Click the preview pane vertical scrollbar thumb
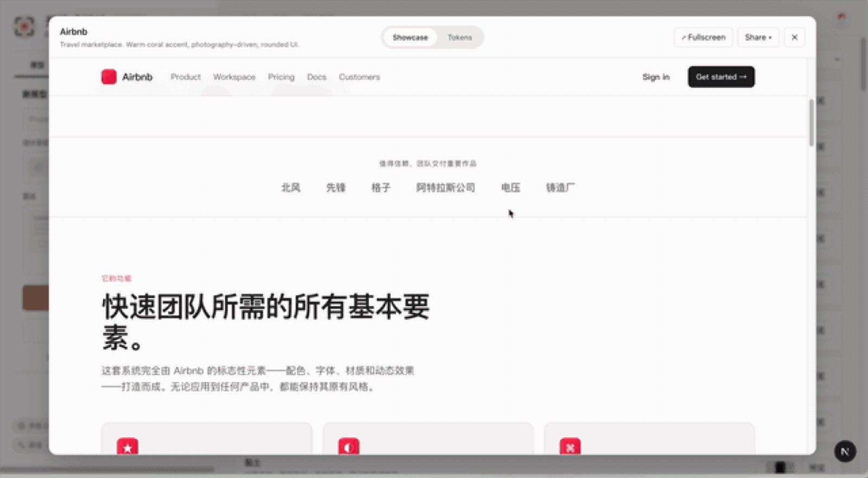The image size is (868, 478). coord(812,122)
